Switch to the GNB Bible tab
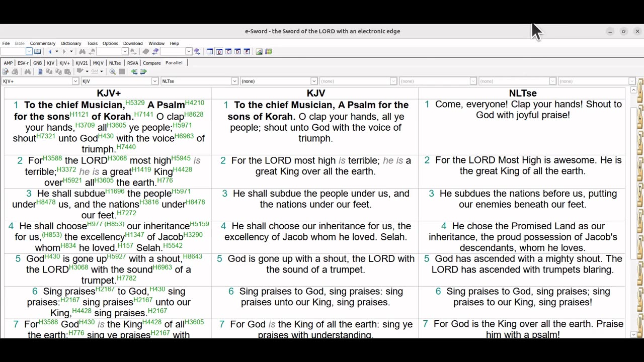644x362 pixels. click(38, 63)
